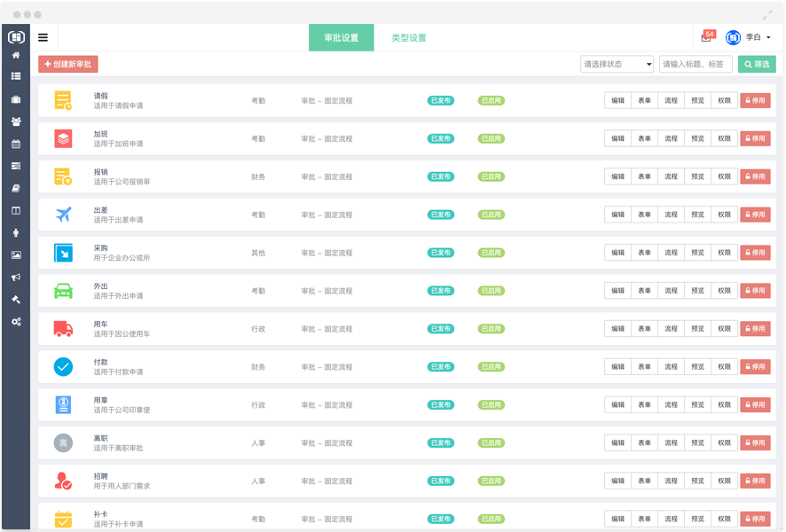
Task: Click the green 筛选 filter button
Action: point(757,64)
